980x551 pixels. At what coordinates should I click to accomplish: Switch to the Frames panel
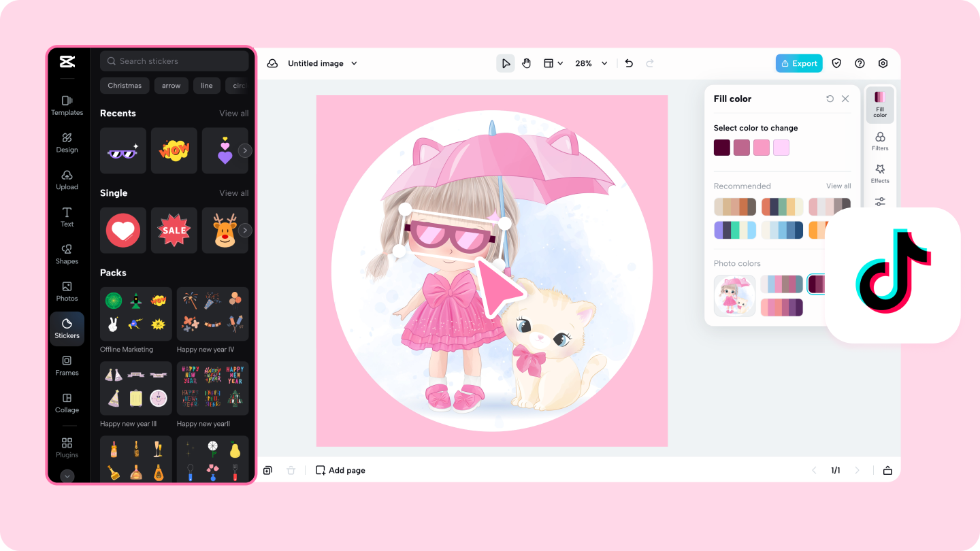[67, 367]
